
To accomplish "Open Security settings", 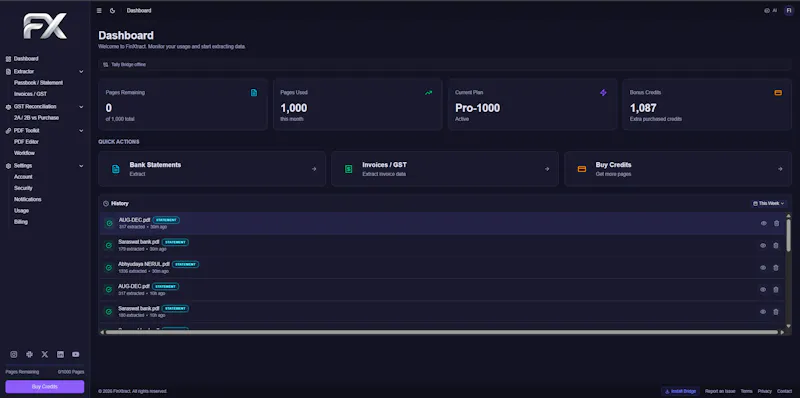I will pyautogui.click(x=23, y=188).
